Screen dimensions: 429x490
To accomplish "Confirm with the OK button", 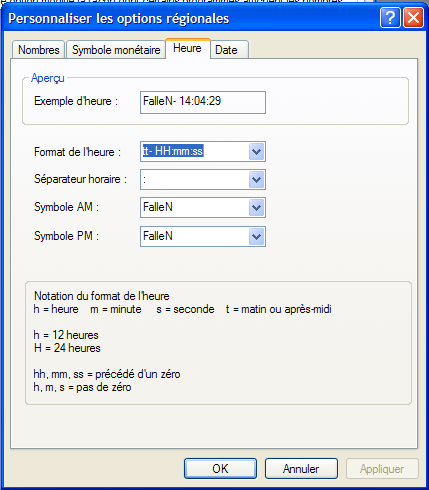I will coord(220,469).
